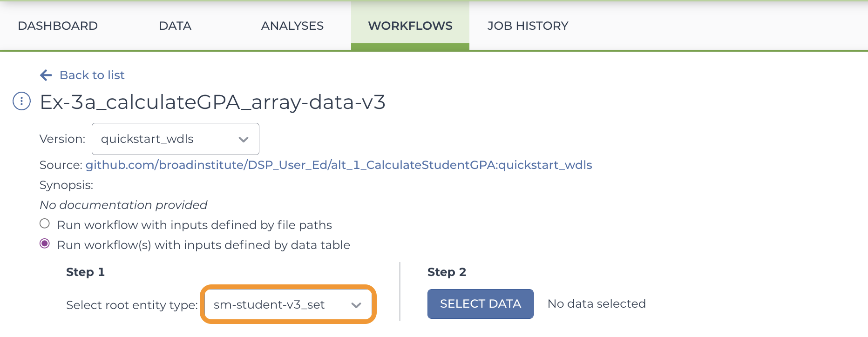Click the SELECT DATA button
This screenshot has width=868, height=337.
tap(481, 304)
